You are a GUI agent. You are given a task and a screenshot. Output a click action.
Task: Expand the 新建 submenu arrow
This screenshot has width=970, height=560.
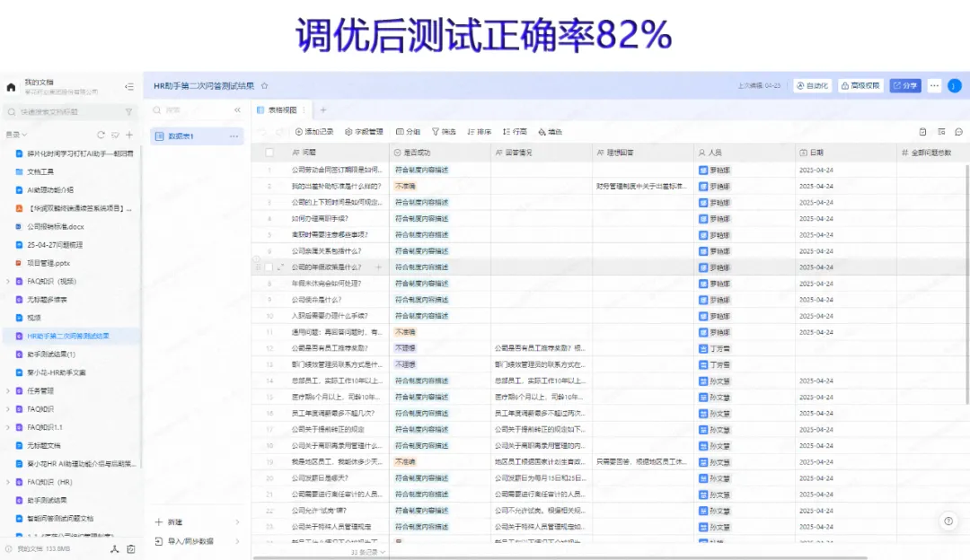click(237, 522)
